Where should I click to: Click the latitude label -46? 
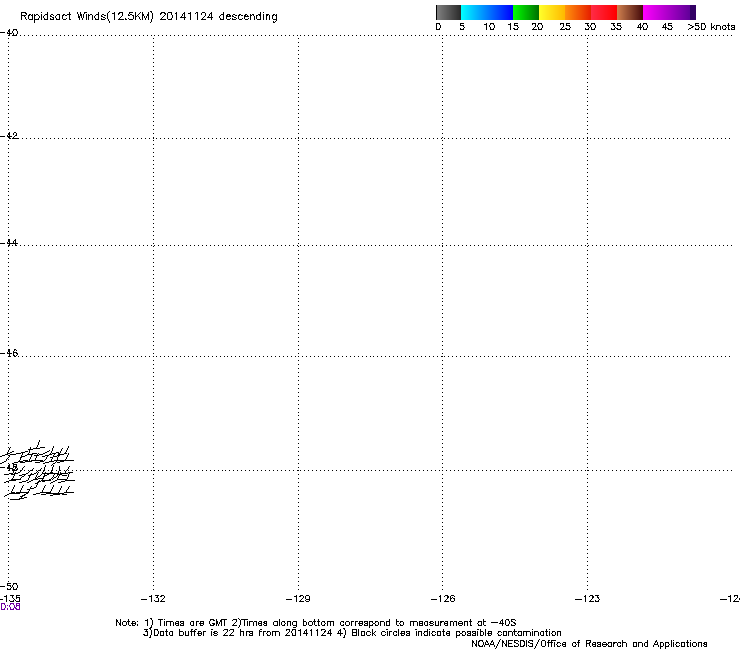pos(9,353)
